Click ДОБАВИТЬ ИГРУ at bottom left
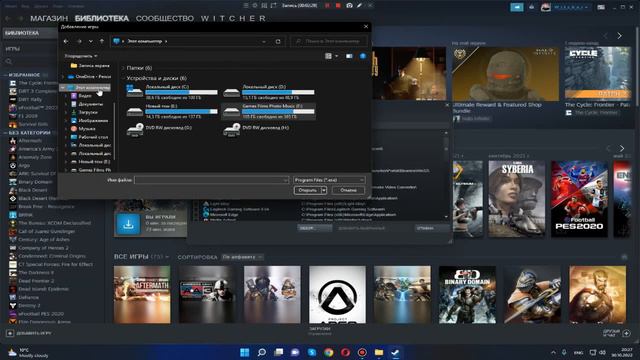Screen dimensions: 640x360 (x=29, y=333)
